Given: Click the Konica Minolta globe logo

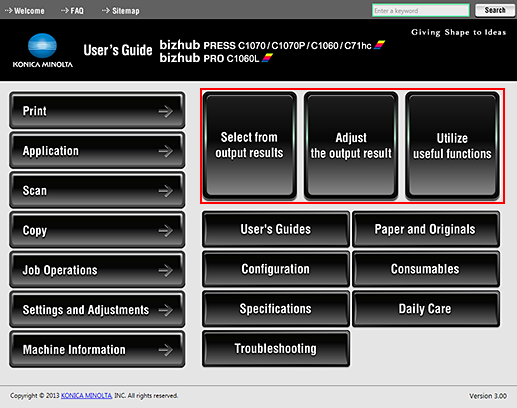Looking at the screenshot, I should pyautogui.click(x=42, y=46).
